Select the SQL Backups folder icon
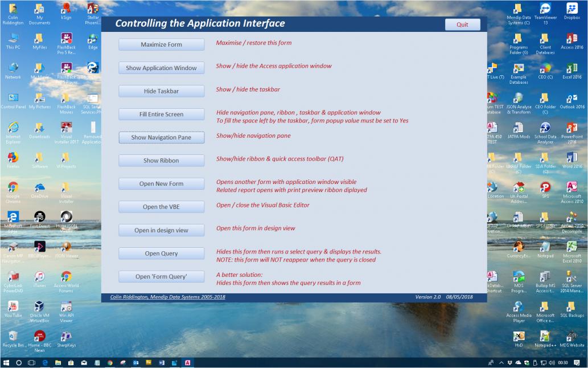This screenshot has width=588, height=368. click(x=572, y=309)
